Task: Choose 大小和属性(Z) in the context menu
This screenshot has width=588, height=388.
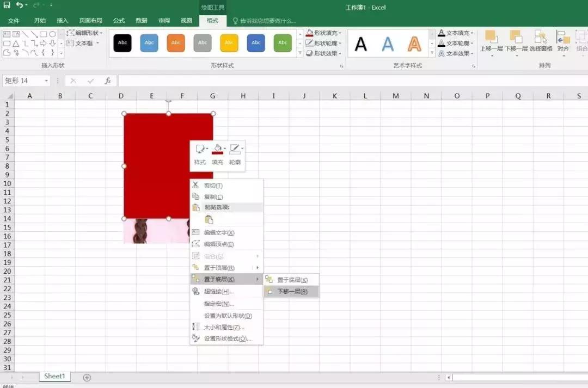Action: [x=226, y=327]
